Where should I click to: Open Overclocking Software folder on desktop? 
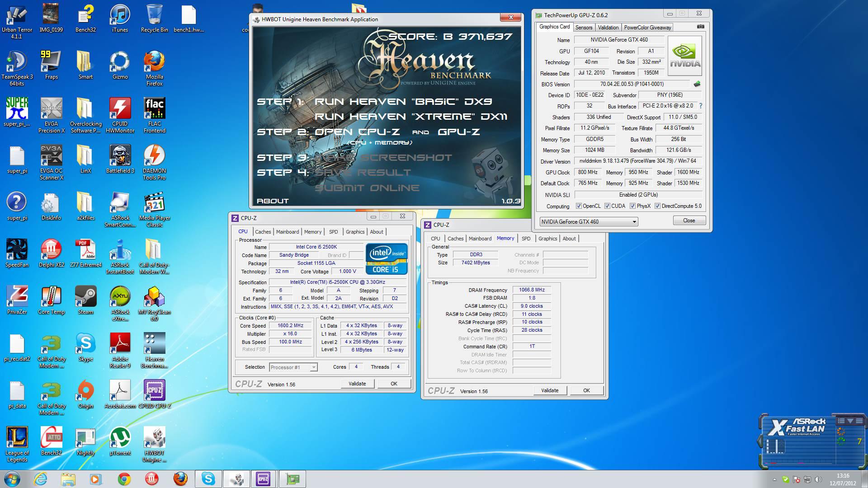[85, 116]
